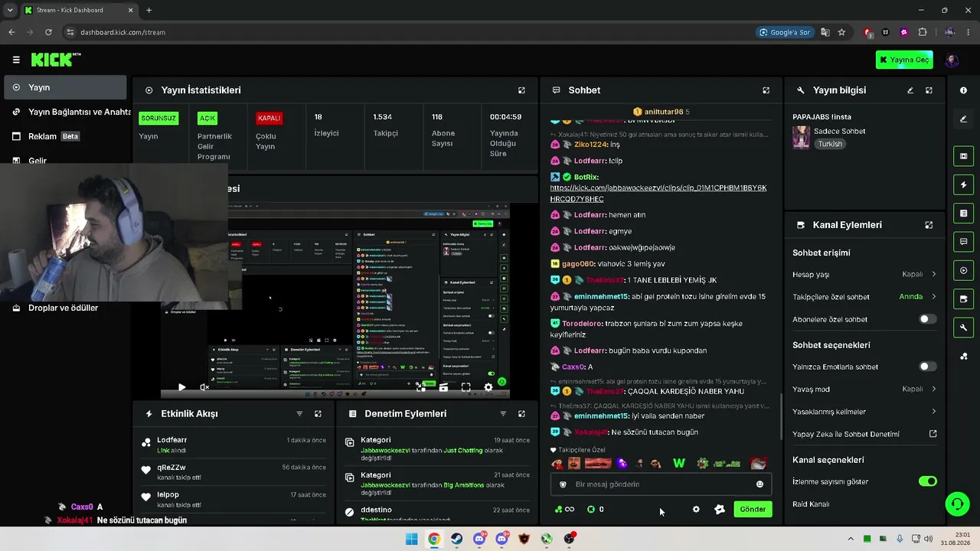Click the info icon on right rail

963,90
